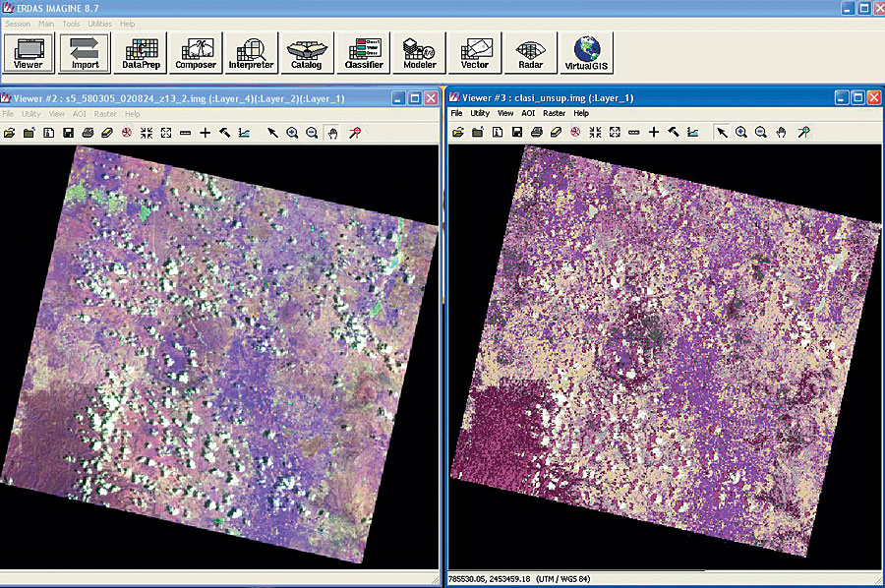This screenshot has height=588, width=885.
Task: Maximize the Viewer #3 window
Action: click(x=857, y=97)
